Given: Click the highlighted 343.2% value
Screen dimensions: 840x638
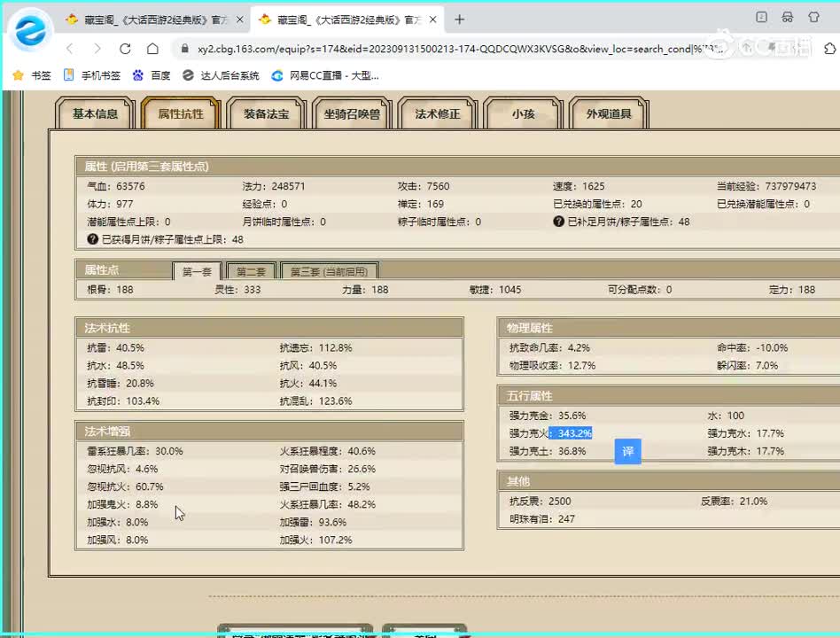Looking at the screenshot, I should [x=574, y=433].
